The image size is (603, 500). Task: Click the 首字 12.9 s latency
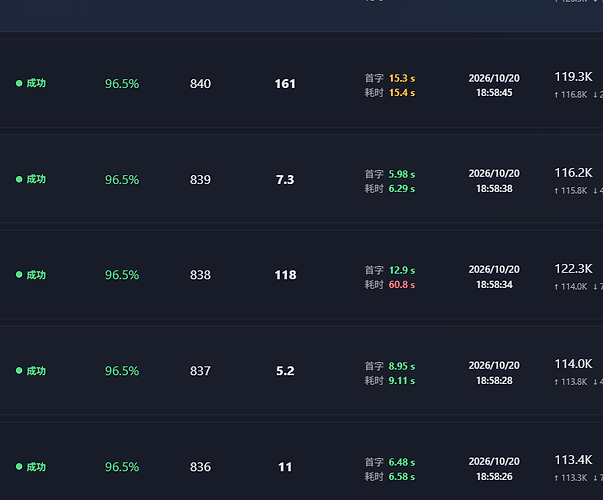pos(390,270)
